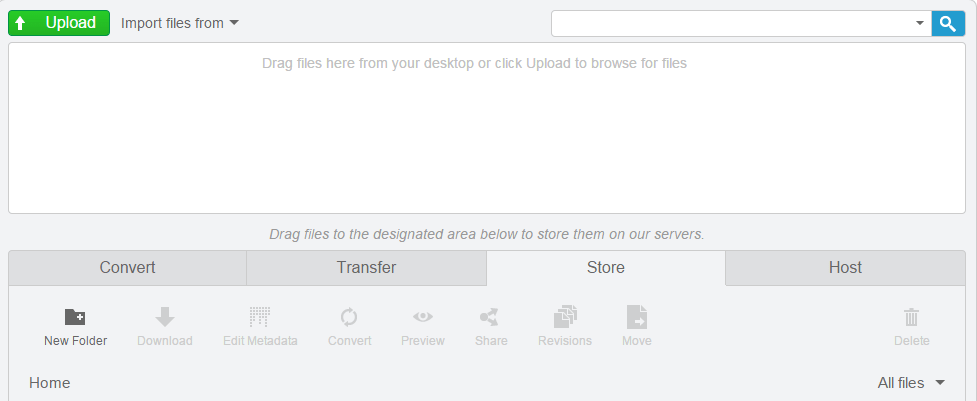This screenshot has height=401, width=977.
Task: Click the Preview eye icon
Action: pos(422,317)
